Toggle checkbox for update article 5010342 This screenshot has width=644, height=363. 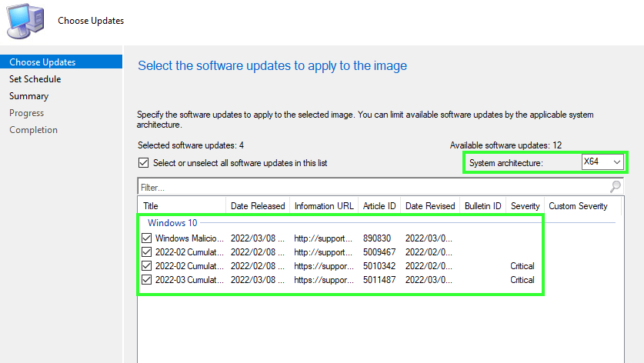point(147,266)
